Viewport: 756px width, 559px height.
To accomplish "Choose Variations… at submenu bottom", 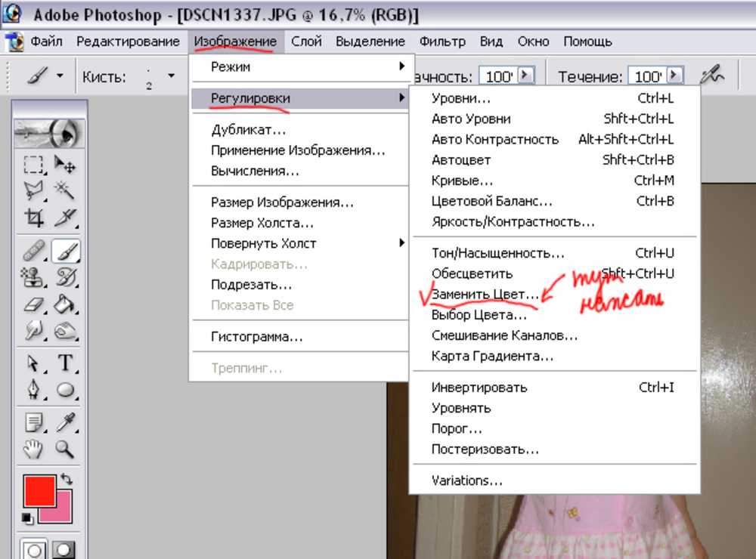I will pyautogui.click(x=554, y=480).
